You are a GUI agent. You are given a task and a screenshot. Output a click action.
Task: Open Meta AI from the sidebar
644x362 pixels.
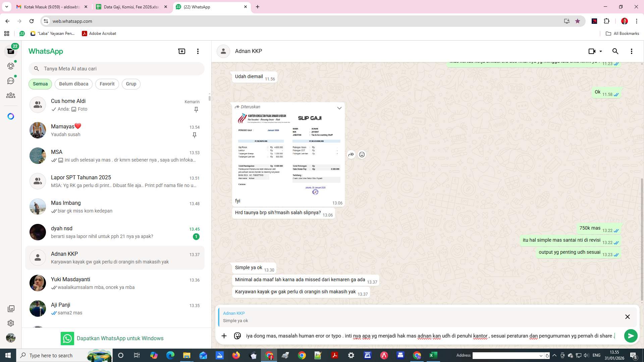[x=11, y=116]
